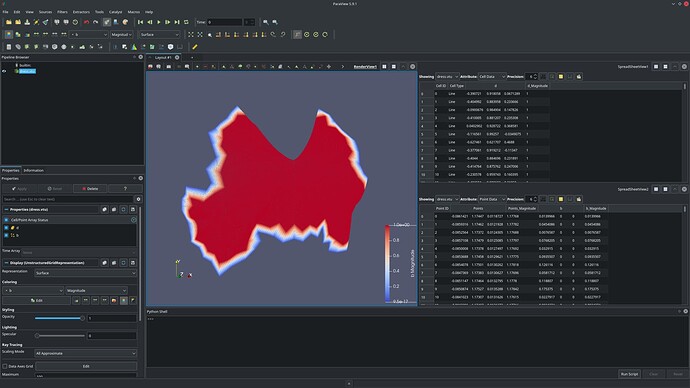This screenshot has width=690, height=388.
Task: Play the animation
Action: (x=159, y=22)
